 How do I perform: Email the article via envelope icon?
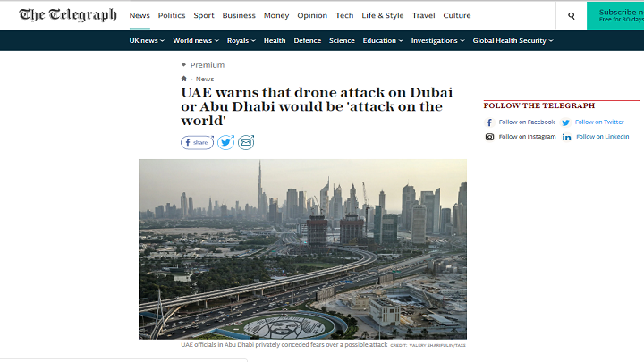point(246,142)
